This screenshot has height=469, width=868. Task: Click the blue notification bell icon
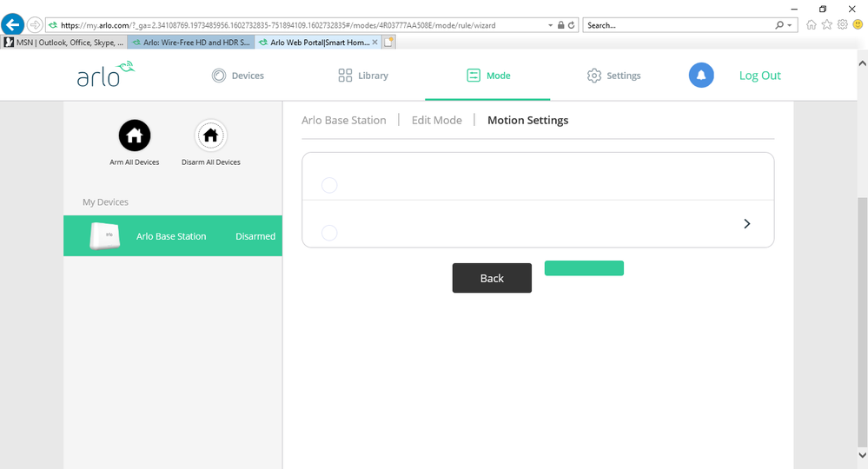701,76
